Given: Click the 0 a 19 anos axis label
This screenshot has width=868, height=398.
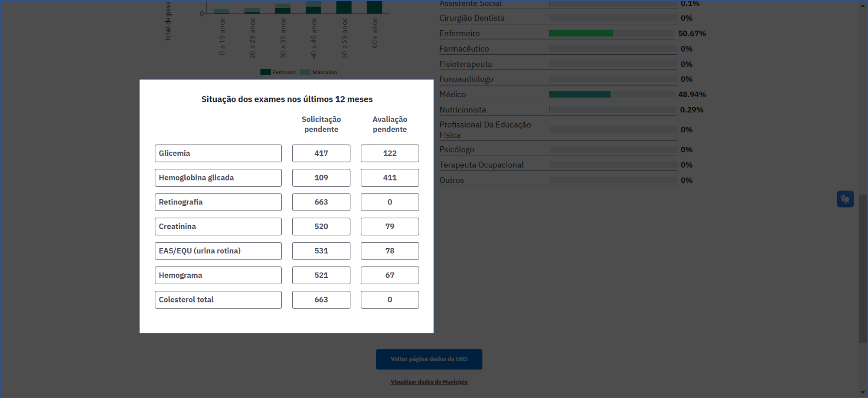Looking at the screenshot, I should click(x=222, y=36).
